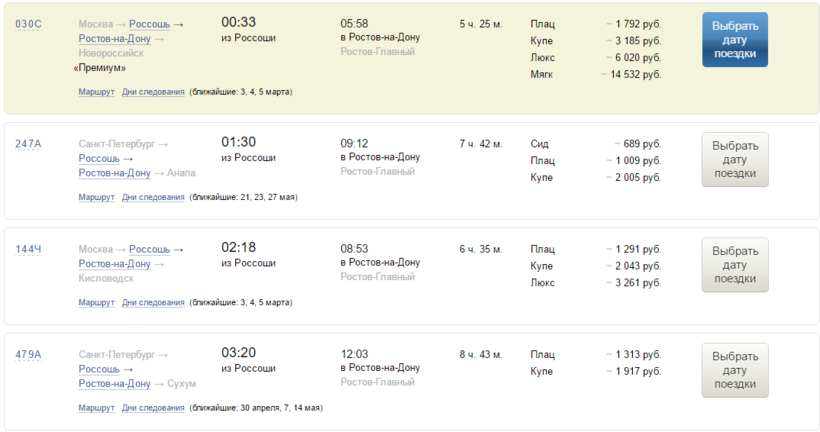Open Маршрут link for train 030С
Screen dimensions: 820x432
[x=96, y=92]
